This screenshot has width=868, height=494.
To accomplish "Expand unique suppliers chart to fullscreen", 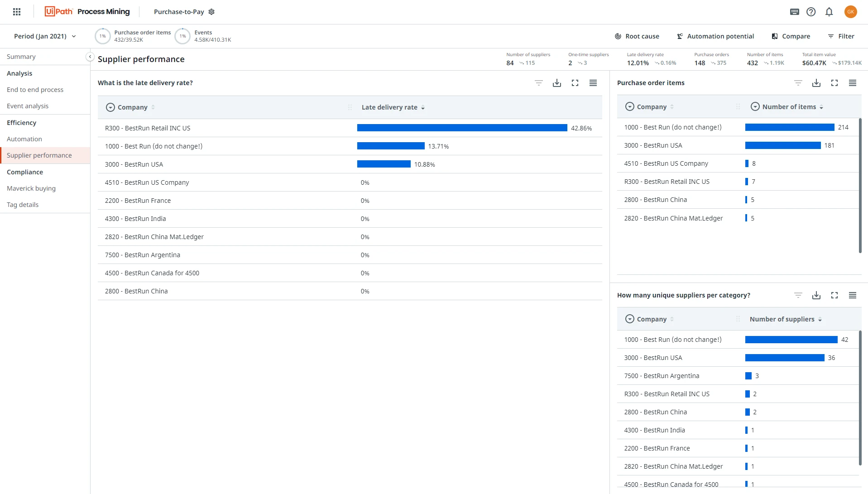I will 834,295.
